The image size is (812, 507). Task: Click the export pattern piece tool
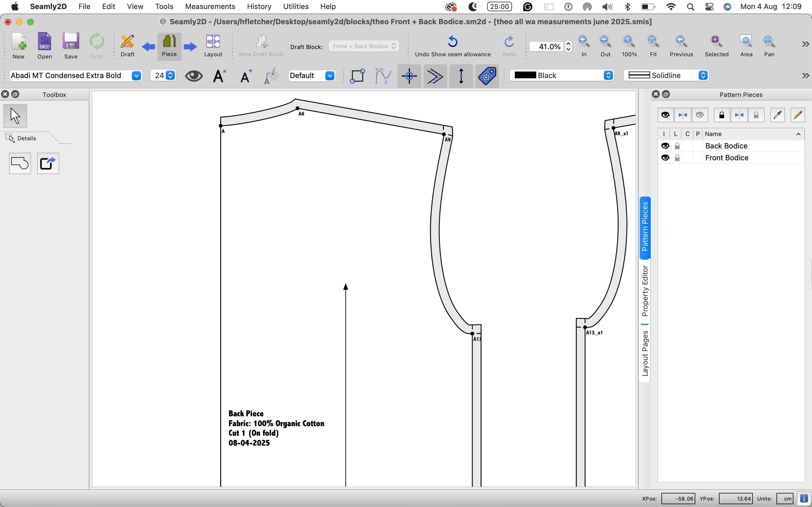(x=48, y=164)
